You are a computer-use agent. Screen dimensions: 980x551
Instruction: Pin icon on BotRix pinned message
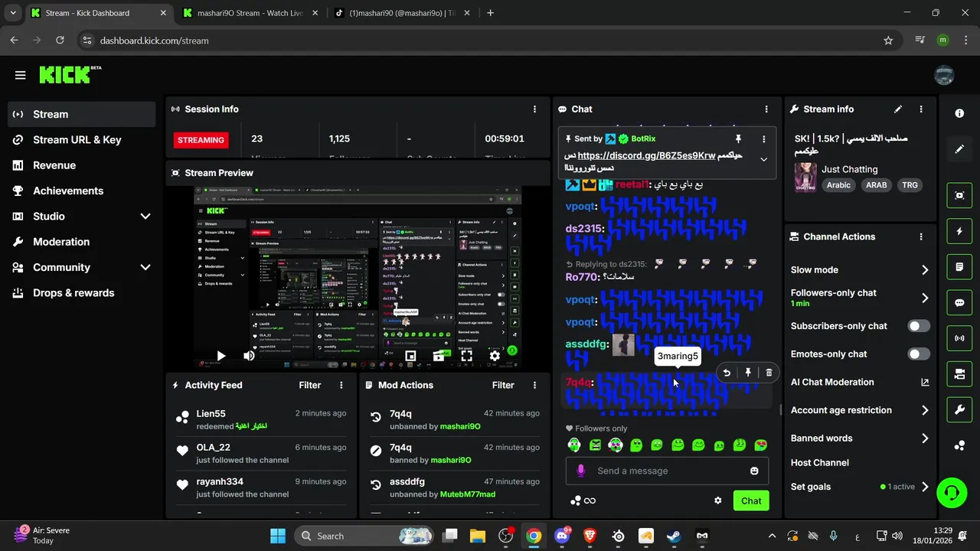pyautogui.click(x=738, y=139)
